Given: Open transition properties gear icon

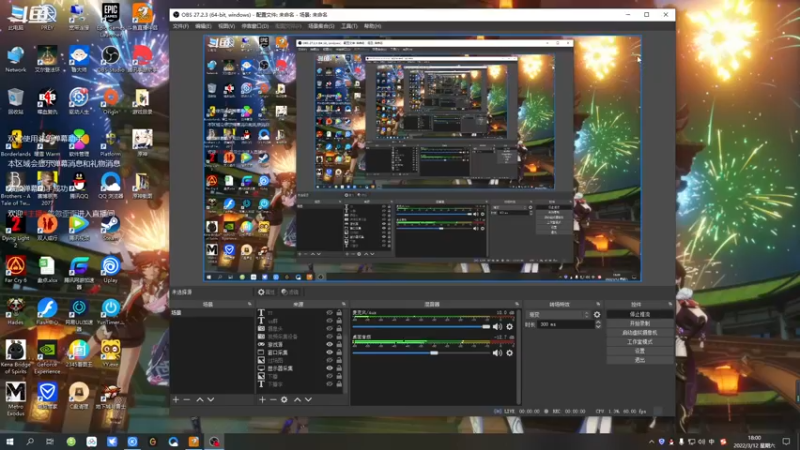Looking at the screenshot, I should pyautogui.click(x=597, y=315).
